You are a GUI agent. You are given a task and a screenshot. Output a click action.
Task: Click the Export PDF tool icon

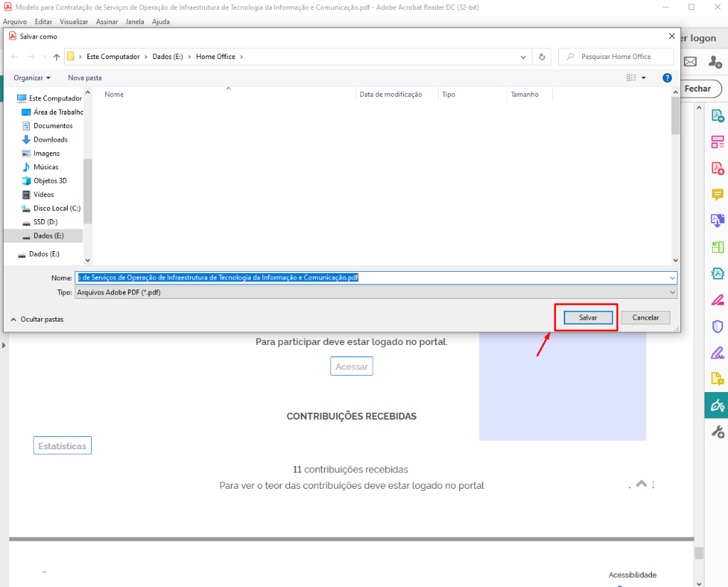717,115
